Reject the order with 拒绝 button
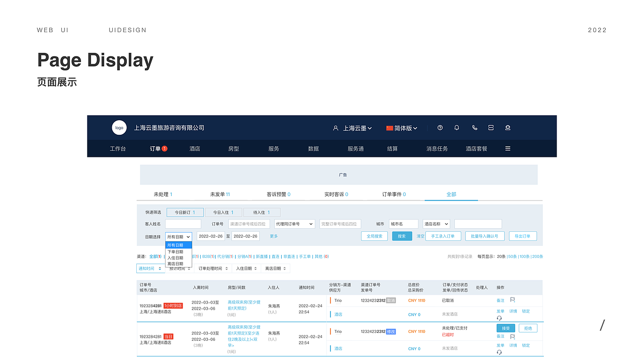This screenshot has width=644, height=362. tap(528, 328)
